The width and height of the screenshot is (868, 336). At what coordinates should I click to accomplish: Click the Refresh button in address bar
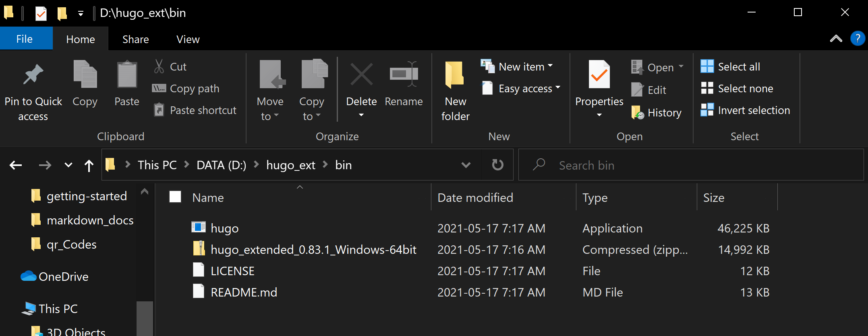[x=498, y=165]
